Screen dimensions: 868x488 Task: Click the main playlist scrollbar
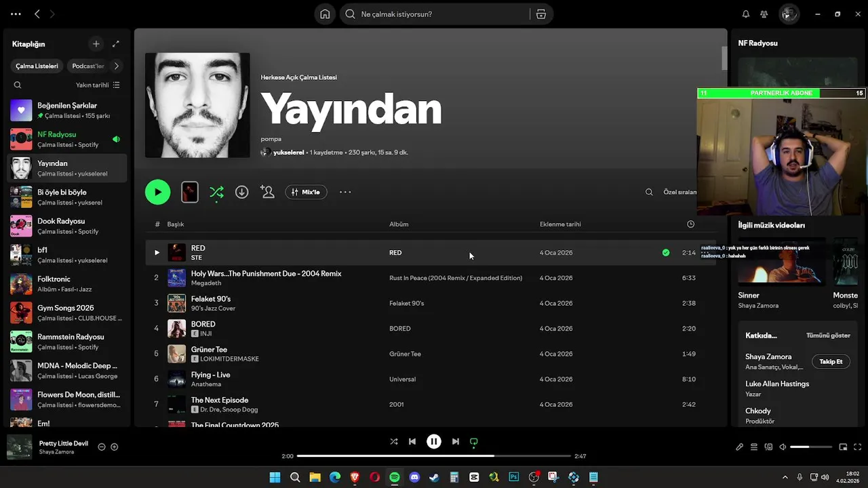[x=724, y=58]
